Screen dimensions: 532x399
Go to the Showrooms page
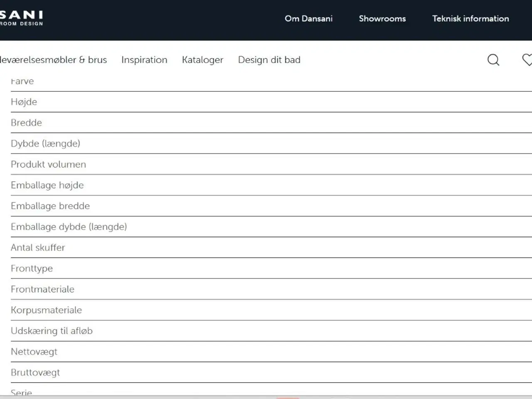click(x=382, y=19)
